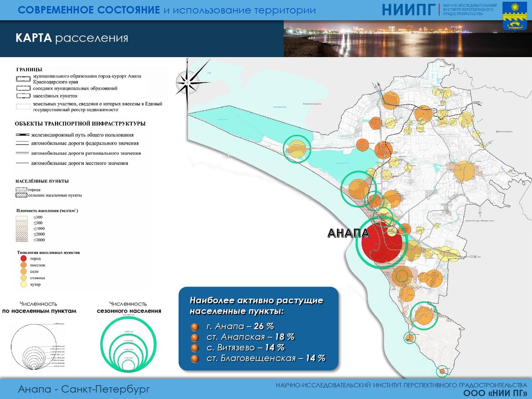Viewport: 532px width, 399px height.
Task: Click the land plots registry legend swatch
Action: click(23, 106)
